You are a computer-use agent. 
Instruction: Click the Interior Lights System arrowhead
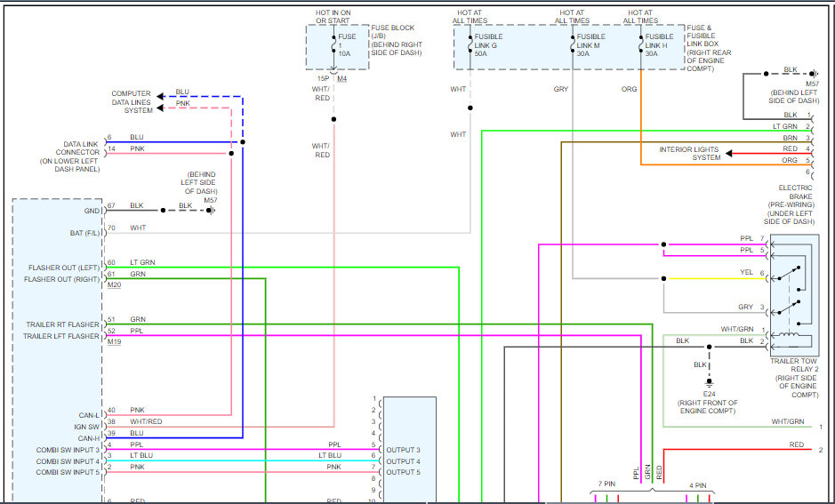(x=731, y=153)
